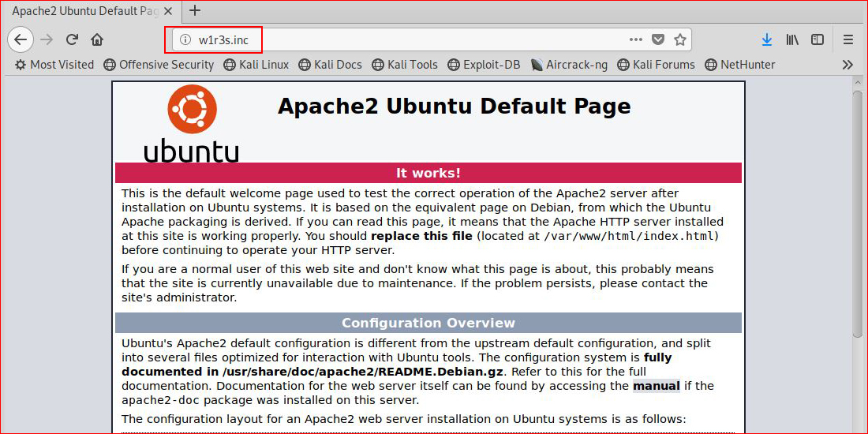This screenshot has height=434, width=868.
Task: Click the Ubuntu logo image
Action: tap(192, 125)
